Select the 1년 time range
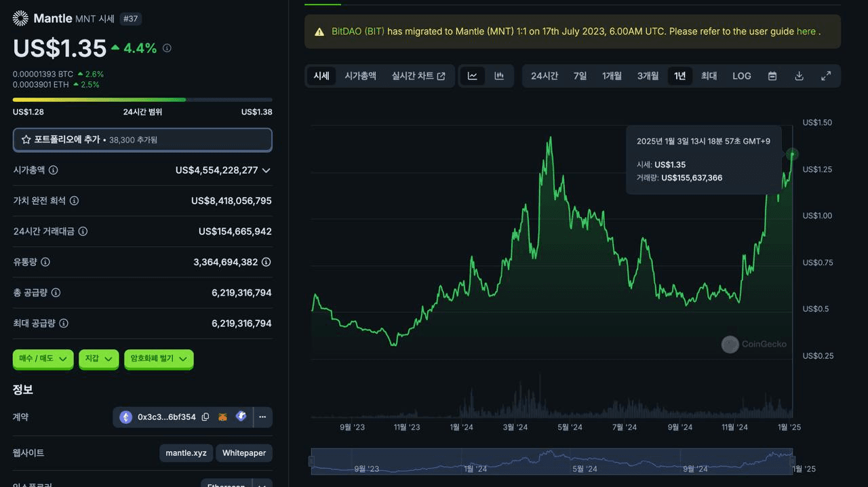 pyautogui.click(x=679, y=76)
